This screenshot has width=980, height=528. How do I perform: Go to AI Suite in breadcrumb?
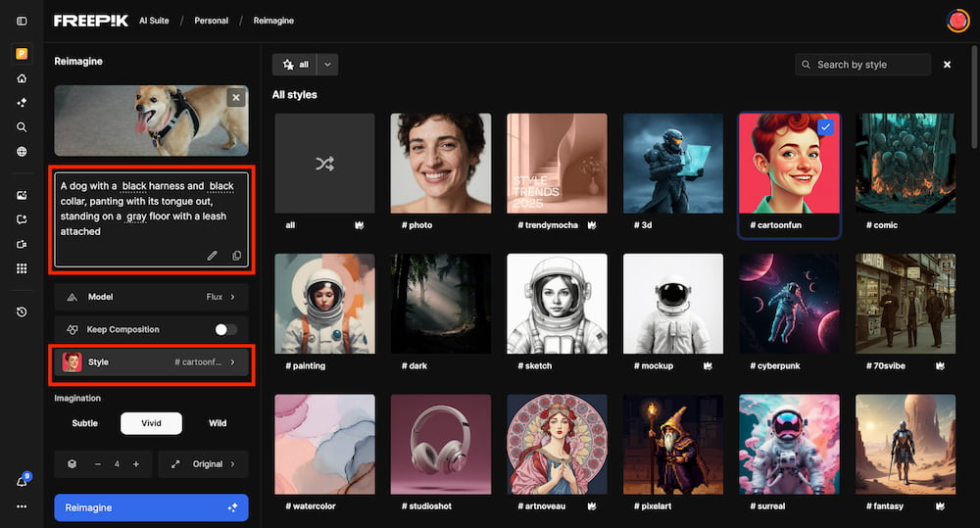[154, 21]
